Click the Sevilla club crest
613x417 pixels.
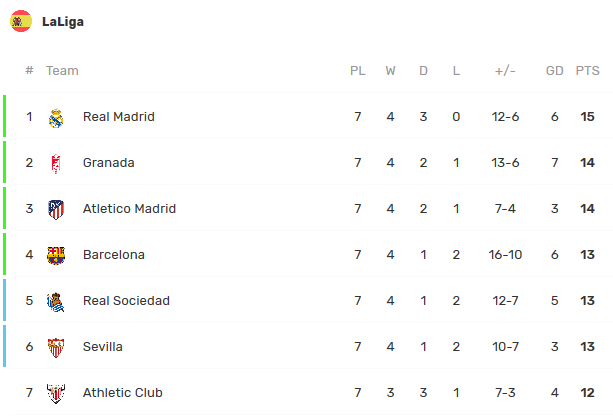(56, 347)
